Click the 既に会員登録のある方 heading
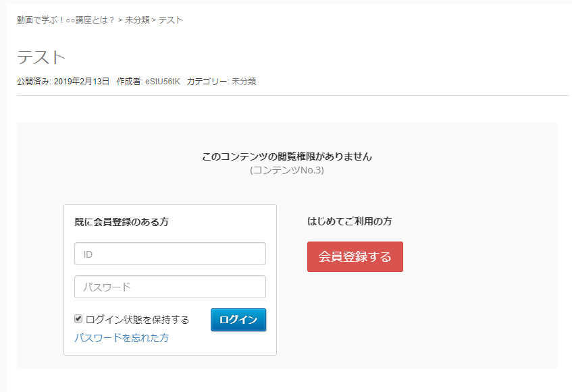Image resolution: width=572 pixels, height=392 pixels. pyautogui.click(x=122, y=222)
